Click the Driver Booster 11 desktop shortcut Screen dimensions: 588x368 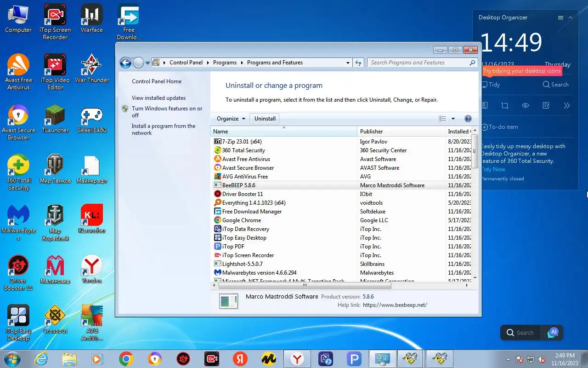(18, 273)
